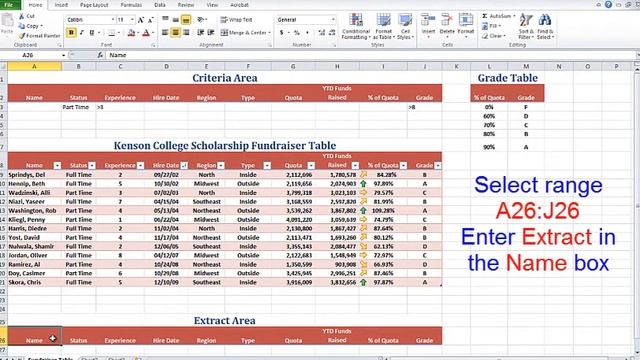The width and height of the screenshot is (640, 360).
Task: Open Region column filter dropdown
Action: tap(221, 165)
